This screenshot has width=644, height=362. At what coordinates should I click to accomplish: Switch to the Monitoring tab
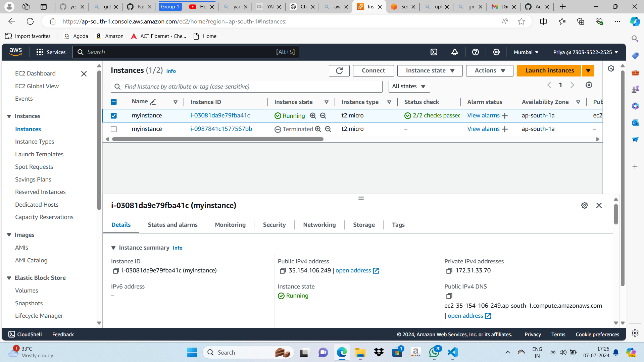(x=230, y=225)
